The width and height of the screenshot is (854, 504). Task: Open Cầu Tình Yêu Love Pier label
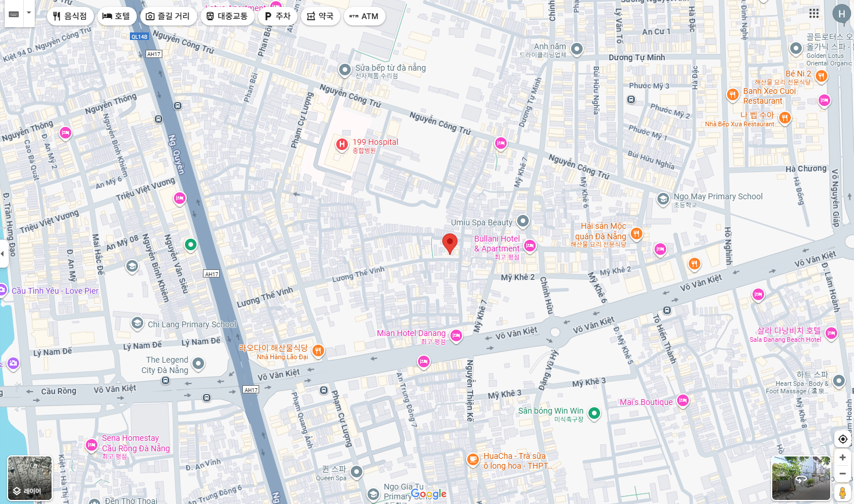[x=55, y=291]
